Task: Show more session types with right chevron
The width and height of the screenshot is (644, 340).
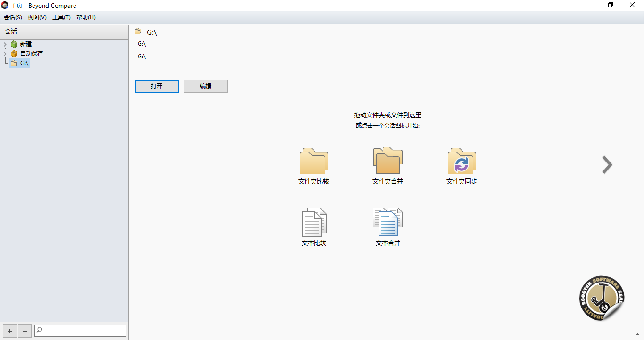Action: 607,165
